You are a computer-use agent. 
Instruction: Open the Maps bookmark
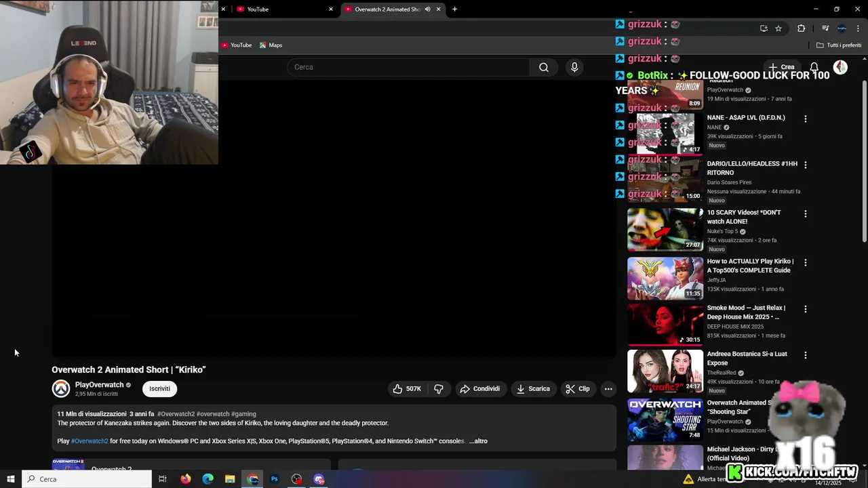(271, 45)
